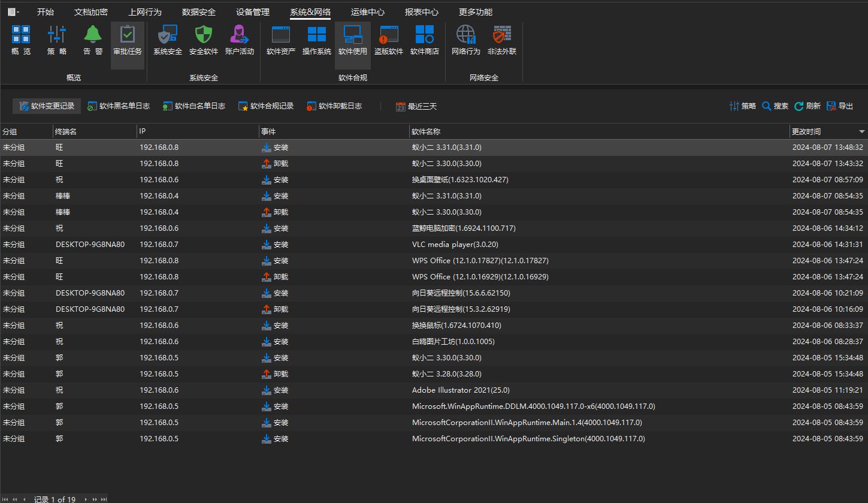868x503 pixels.
Task: Click the 蚁小二 3.28.0(3.28.0) row
Action: point(434,374)
